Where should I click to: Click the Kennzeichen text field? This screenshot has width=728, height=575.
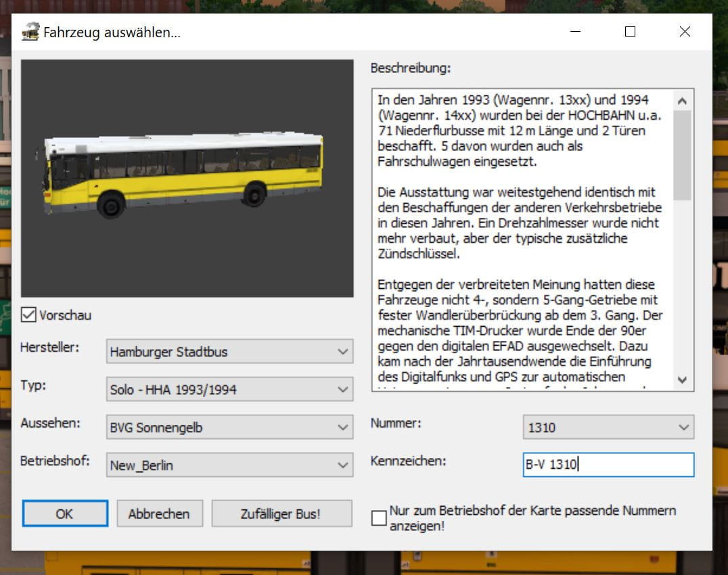point(608,465)
